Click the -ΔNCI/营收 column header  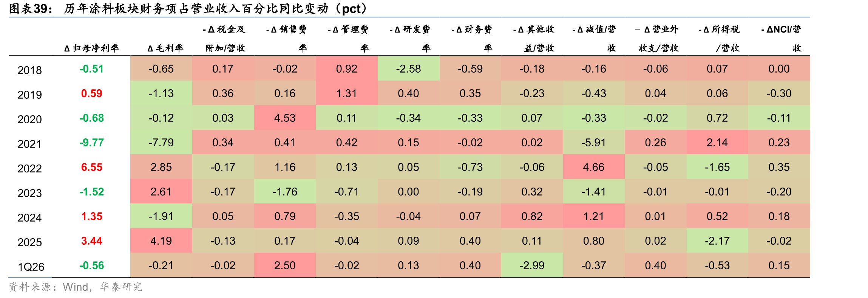tap(781, 39)
